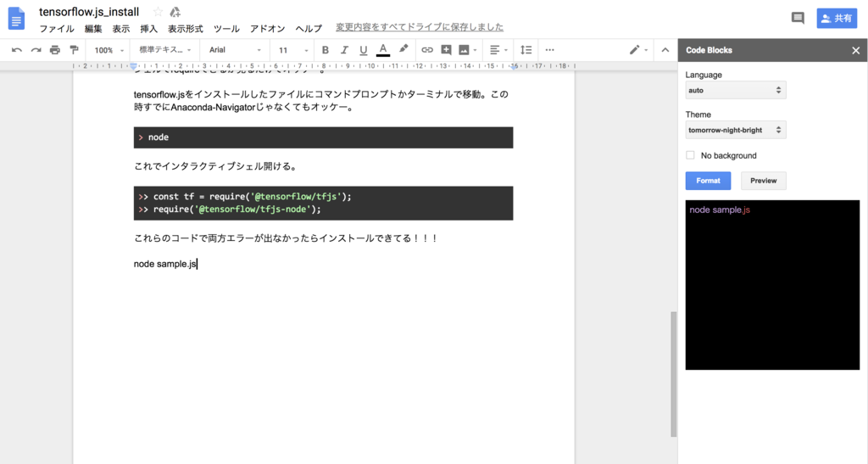This screenshot has width=868, height=464.
Task: Open editing mode pencil menu
Action: (x=638, y=50)
